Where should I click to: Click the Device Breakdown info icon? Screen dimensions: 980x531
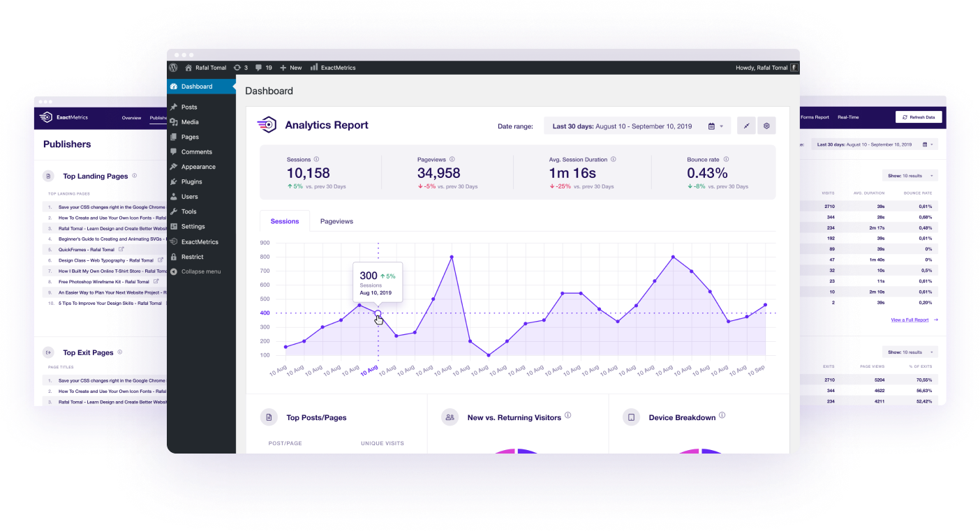click(722, 416)
